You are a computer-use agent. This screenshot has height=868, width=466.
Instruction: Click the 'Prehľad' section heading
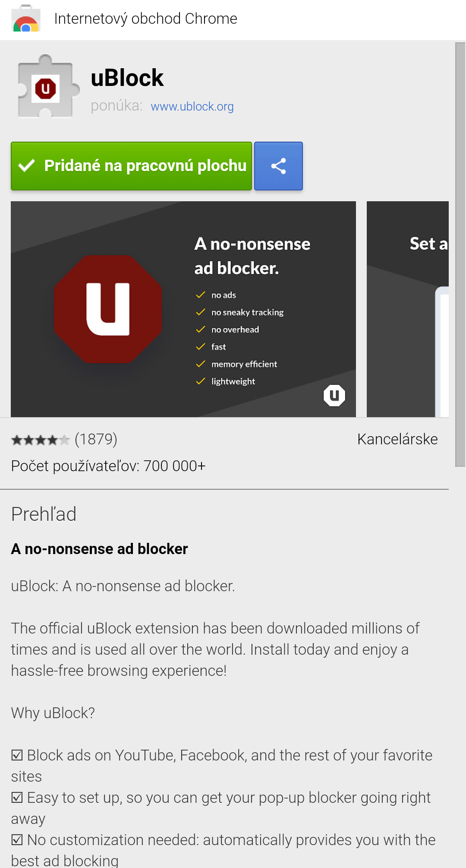[44, 514]
